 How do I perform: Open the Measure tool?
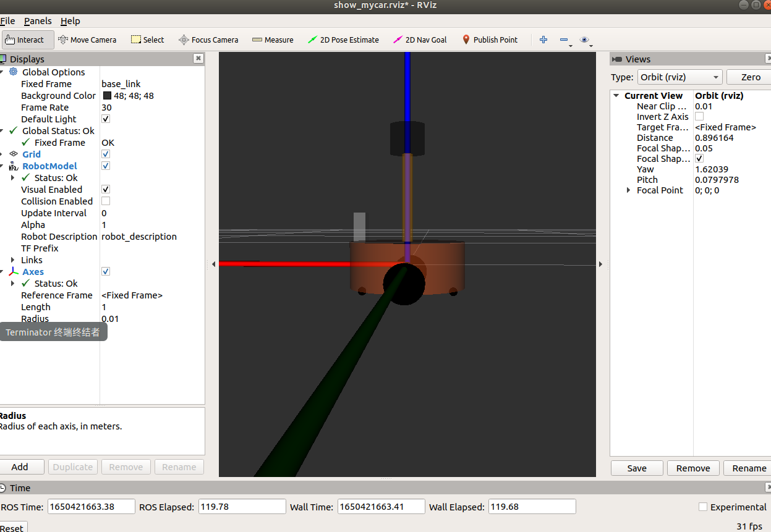(x=273, y=40)
